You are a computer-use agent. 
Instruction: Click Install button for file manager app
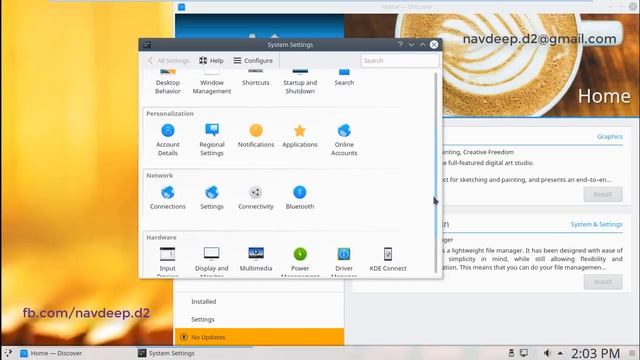603,282
